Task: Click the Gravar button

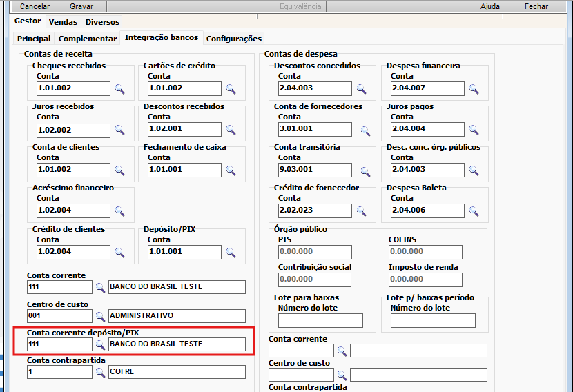Action: (x=81, y=6)
